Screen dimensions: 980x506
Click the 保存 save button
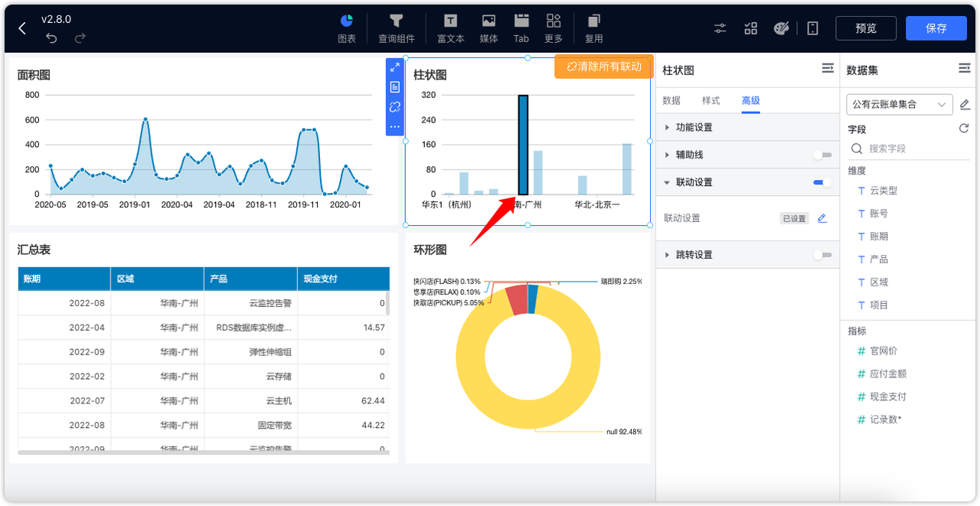tap(936, 28)
